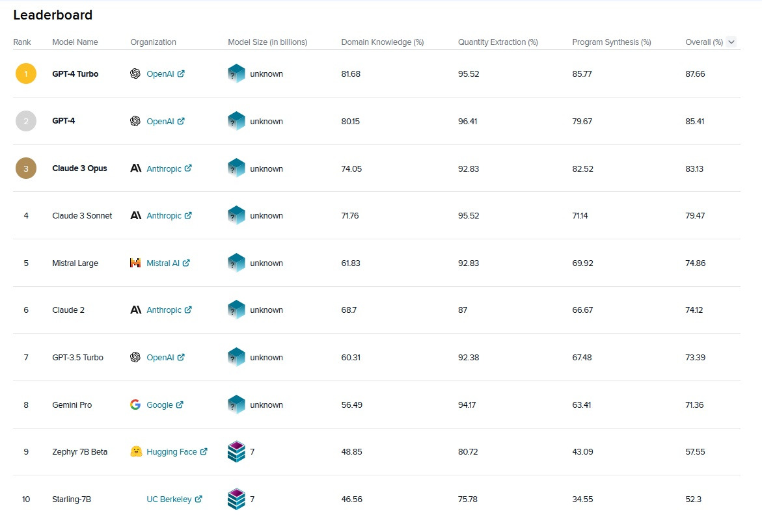Viewport: 762px width, 532px height.
Task: Click the Model Name column header
Action: tap(75, 42)
